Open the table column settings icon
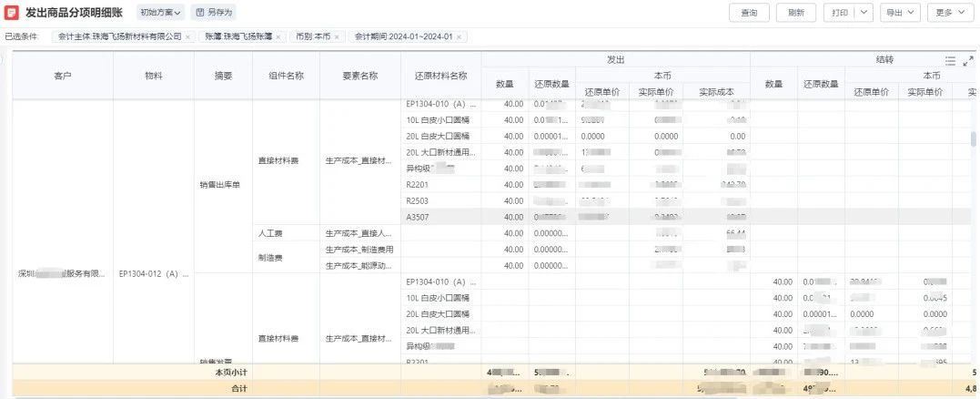Image resolution: width=980 pixels, height=399 pixels. point(950,61)
